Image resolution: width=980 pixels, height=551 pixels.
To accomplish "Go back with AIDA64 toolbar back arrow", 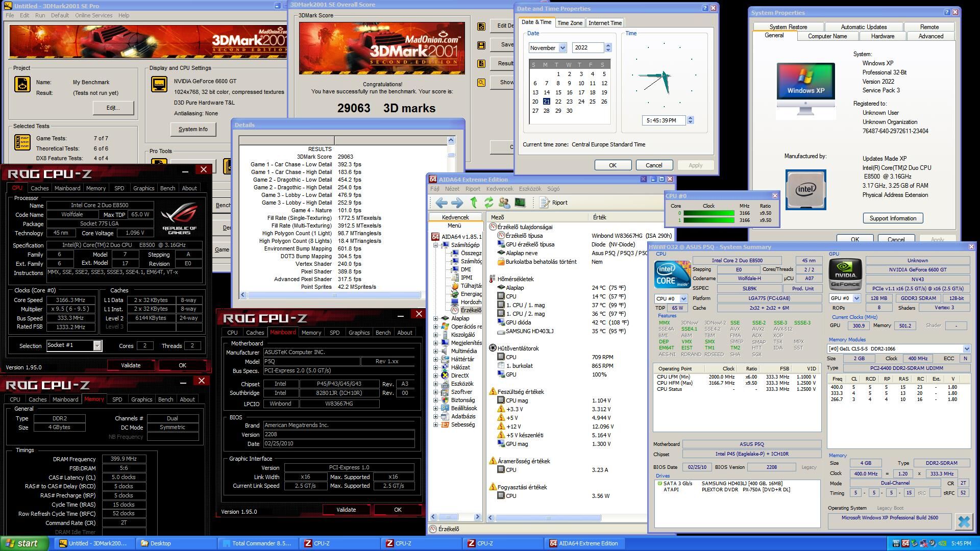I will (442, 203).
